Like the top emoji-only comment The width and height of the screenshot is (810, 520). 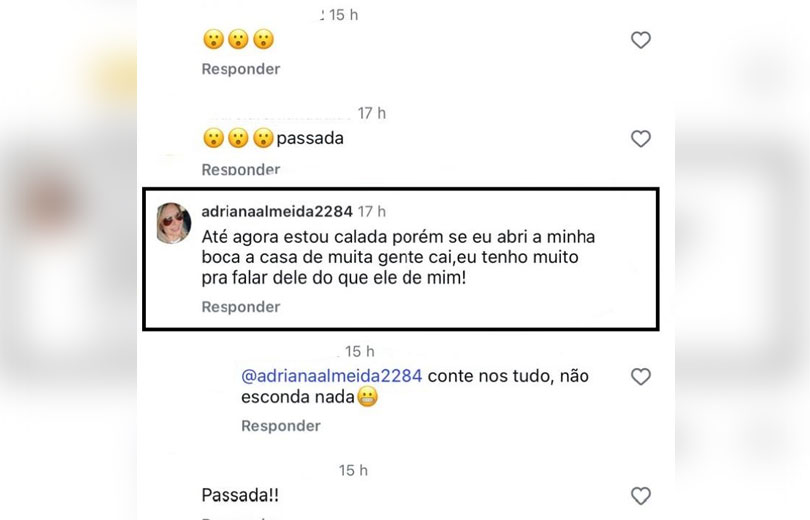[641, 40]
